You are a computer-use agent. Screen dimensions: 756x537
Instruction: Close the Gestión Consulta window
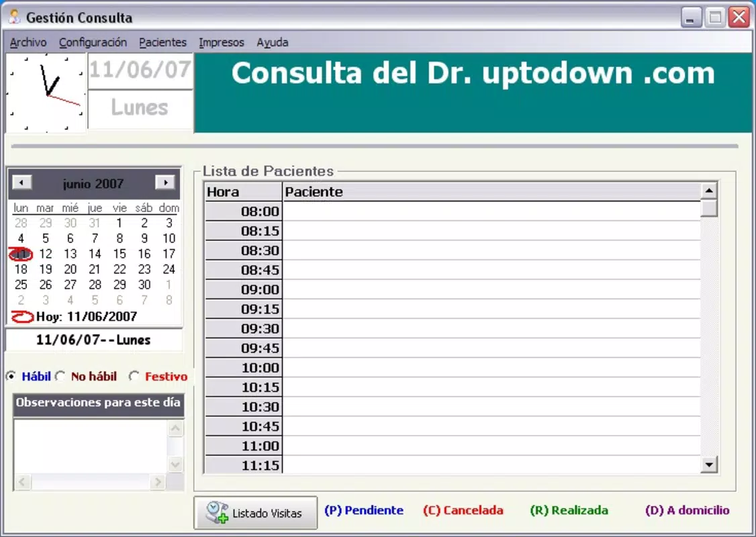pos(739,17)
